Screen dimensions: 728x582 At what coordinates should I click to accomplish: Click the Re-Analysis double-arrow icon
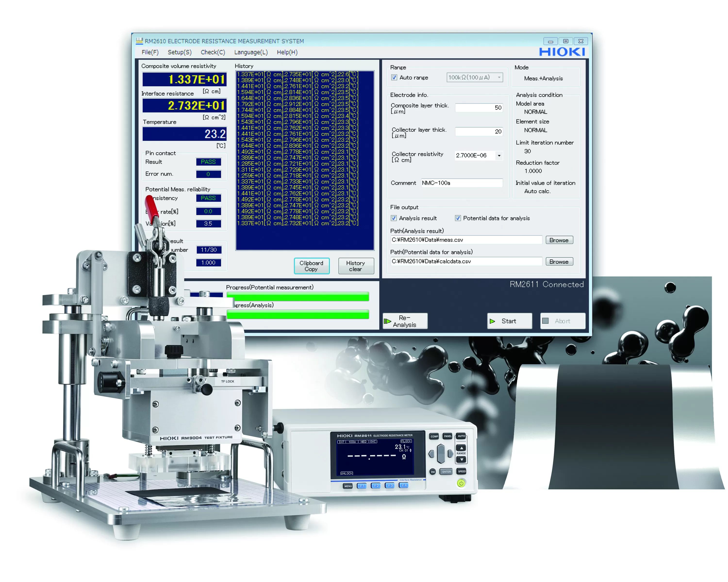[x=387, y=321]
